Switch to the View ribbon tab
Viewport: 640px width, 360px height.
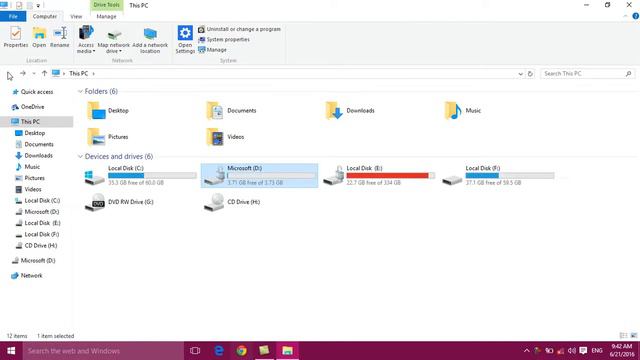pos(76,16)
